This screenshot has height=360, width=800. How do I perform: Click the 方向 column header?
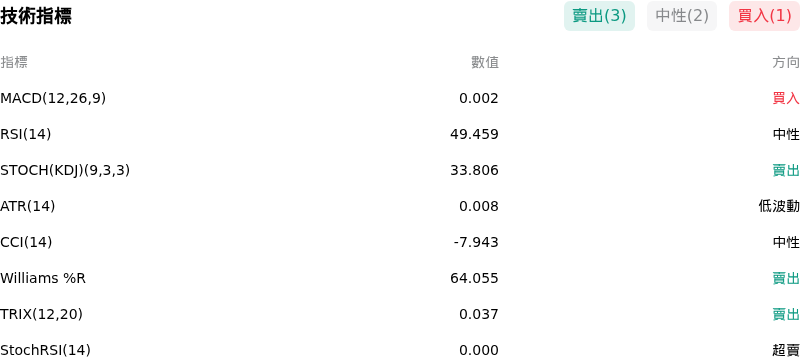pyautogui.click(x=786, y=62)
